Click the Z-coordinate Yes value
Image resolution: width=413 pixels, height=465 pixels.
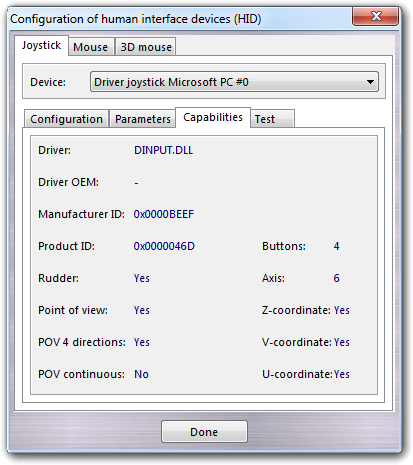click(342, 310)
